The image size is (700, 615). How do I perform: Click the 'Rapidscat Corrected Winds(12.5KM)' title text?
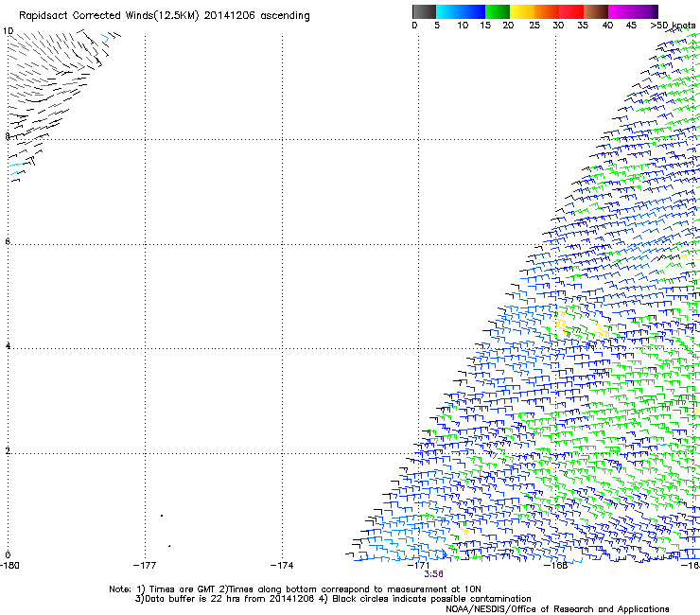[109, 16]
